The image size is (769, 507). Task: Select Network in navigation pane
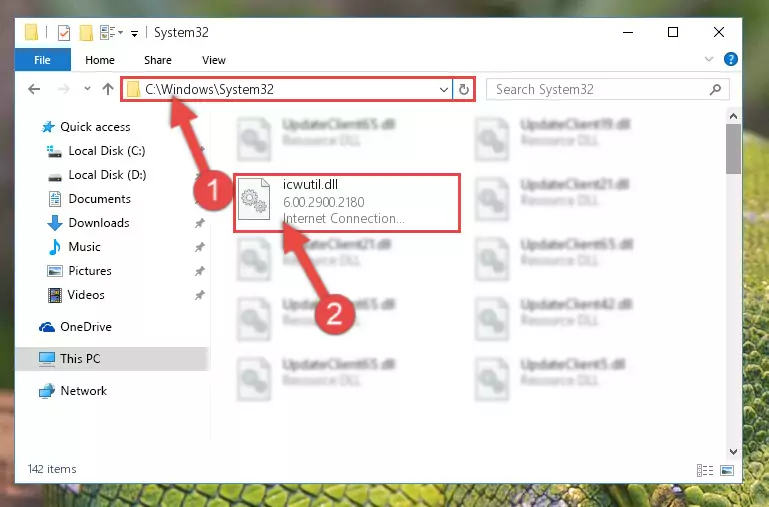point(83,391)
